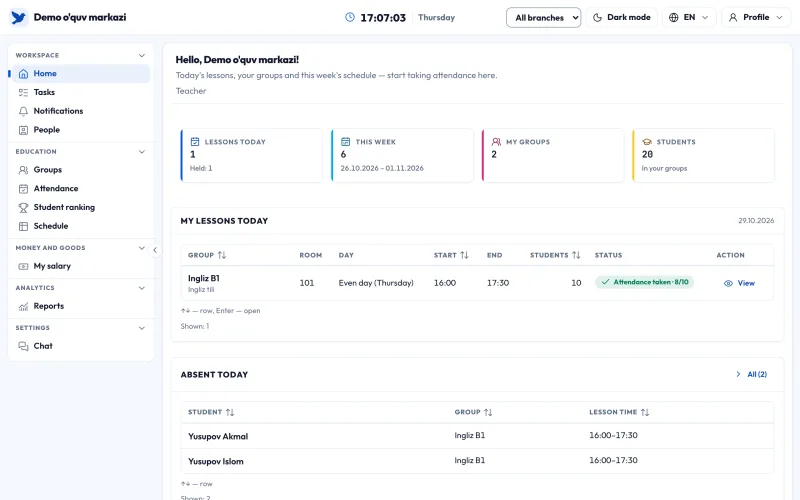Click the This Week calendar icon
The height and width of the screenshot is (500, 800).
345,141
